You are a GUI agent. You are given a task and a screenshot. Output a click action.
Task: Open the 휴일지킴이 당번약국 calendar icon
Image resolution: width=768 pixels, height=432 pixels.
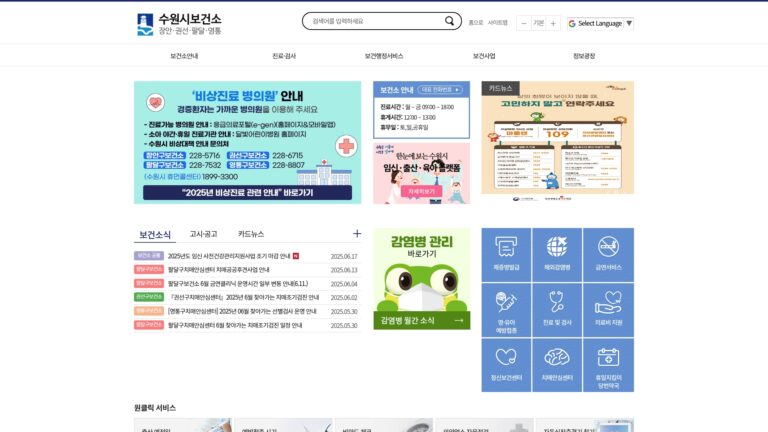pos(608,365)
